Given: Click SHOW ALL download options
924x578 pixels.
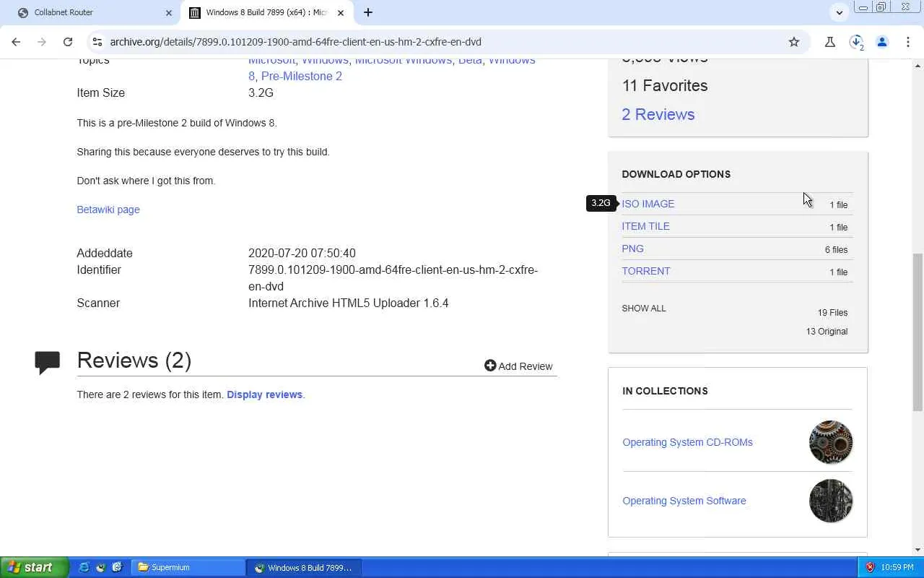Looking at the screenshot, I should pyautogui.click(x=644, y=309).
